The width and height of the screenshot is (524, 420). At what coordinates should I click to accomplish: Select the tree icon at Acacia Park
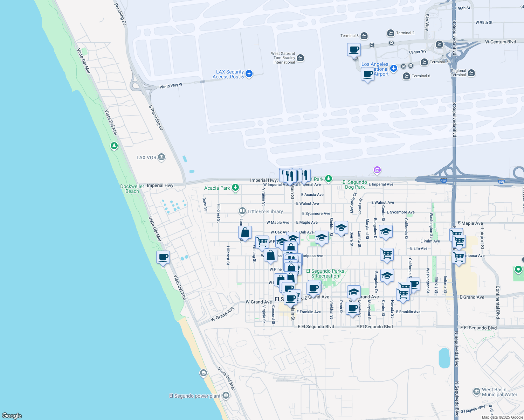(235, 188)
